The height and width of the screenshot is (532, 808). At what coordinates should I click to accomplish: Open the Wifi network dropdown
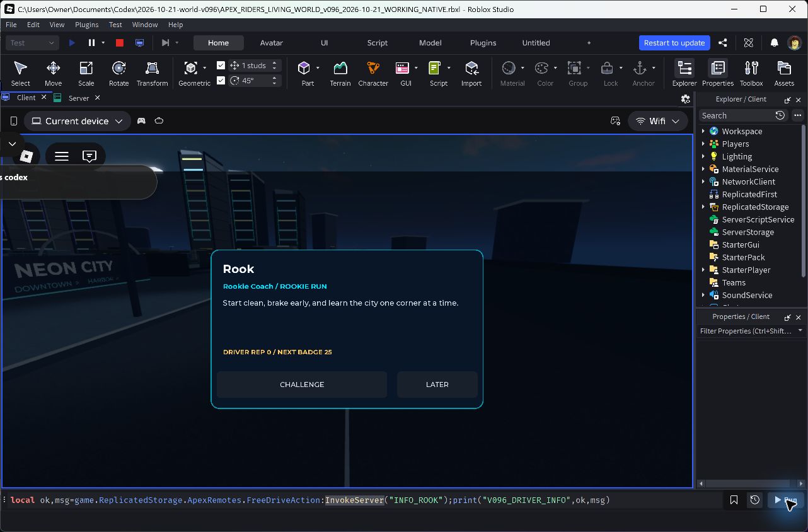[657, 121]
